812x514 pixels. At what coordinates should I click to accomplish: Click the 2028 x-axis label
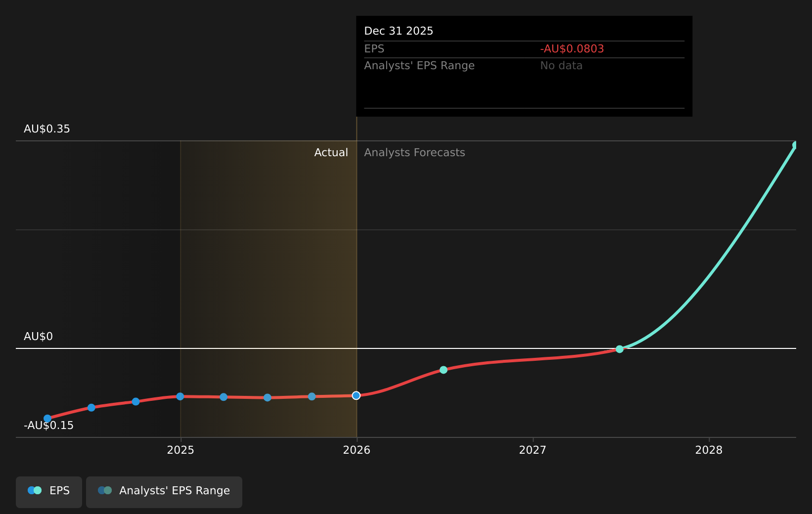click(709, 450)
